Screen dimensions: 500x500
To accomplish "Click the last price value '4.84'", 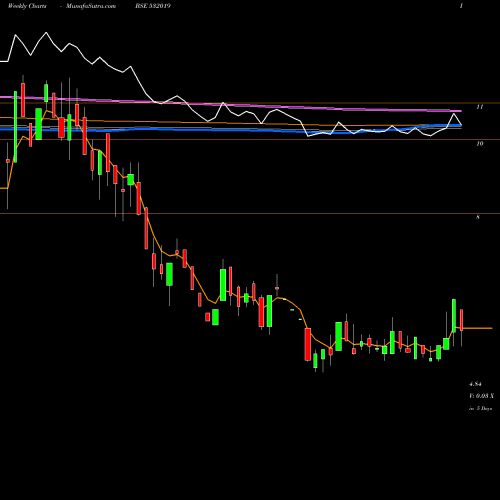I will click(475, 384).
